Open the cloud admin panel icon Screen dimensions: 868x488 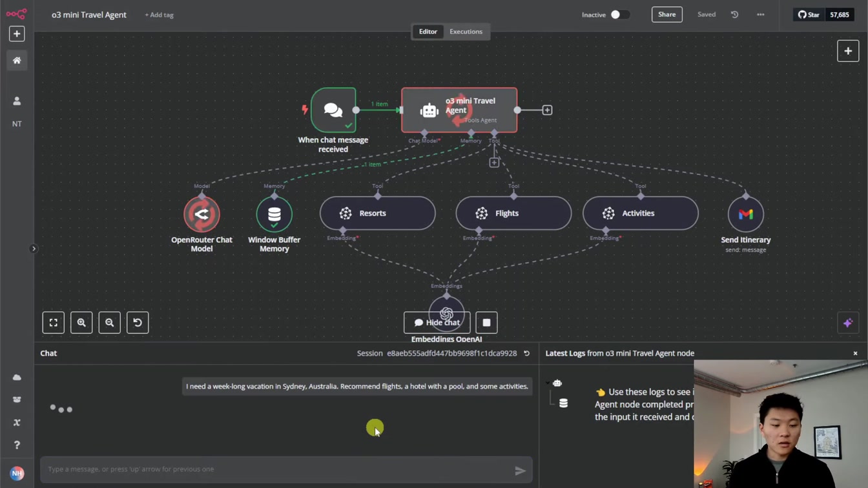pos(17,377)
